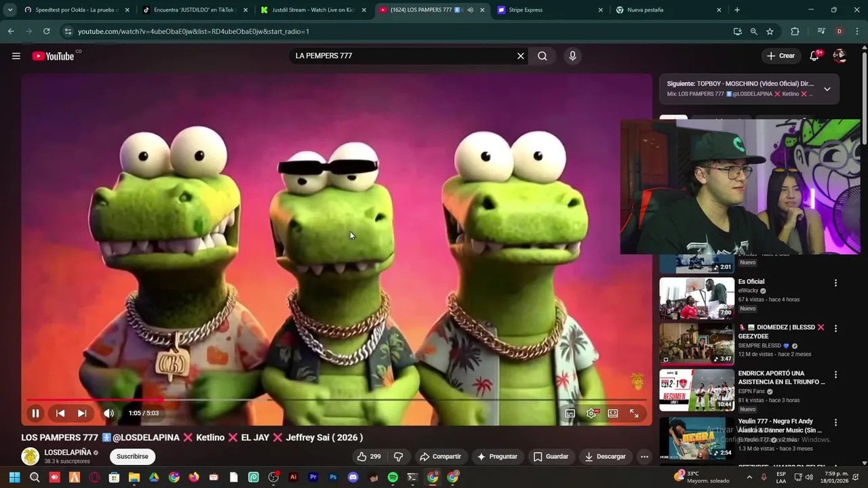Expand the mix playlist panel chevron
The image size is (868, 488).
click(827, 89)
